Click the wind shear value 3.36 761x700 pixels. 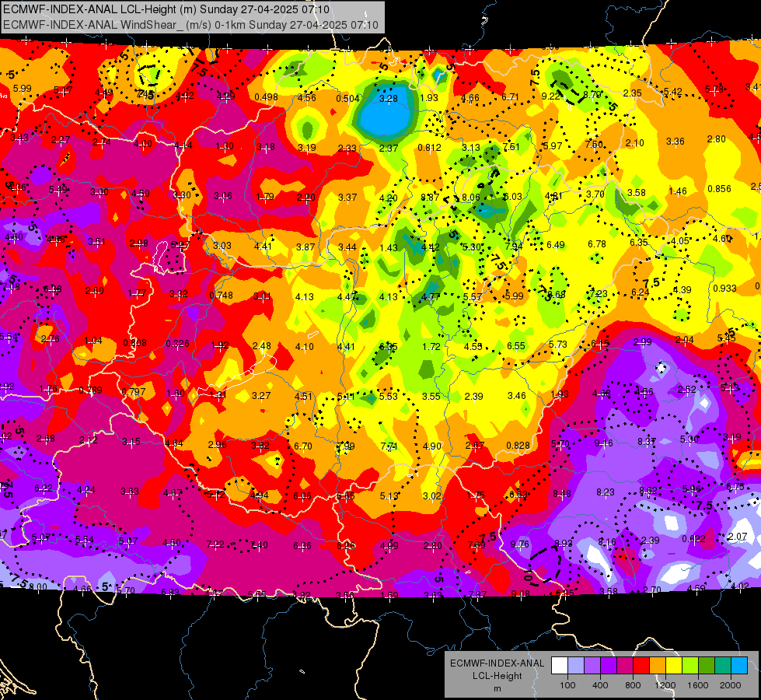point(675,141)
